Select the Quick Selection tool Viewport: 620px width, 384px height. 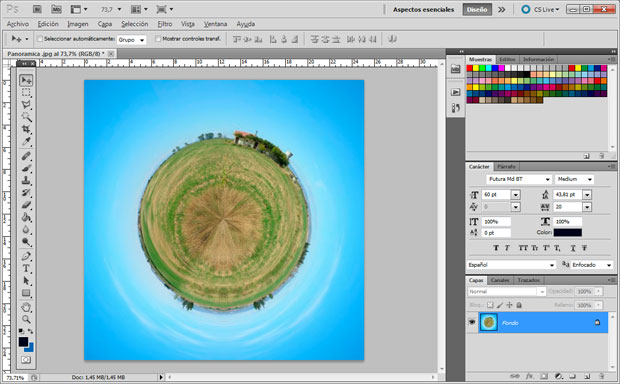[26, 117]
